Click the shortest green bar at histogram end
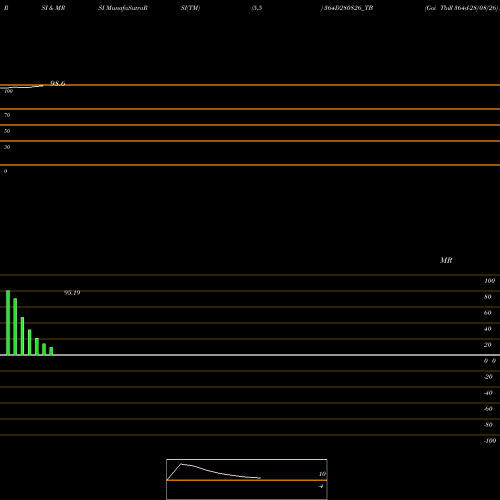 coord(51,351)
